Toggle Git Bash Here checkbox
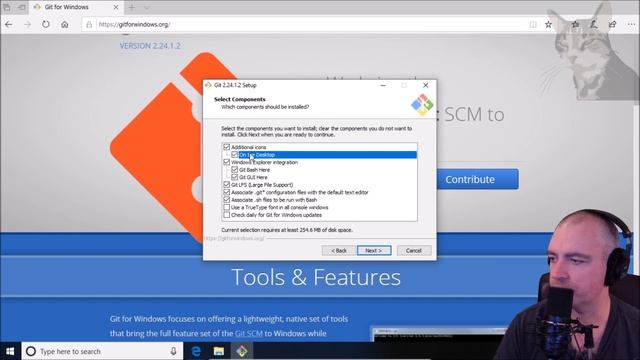 click(234, 170)
